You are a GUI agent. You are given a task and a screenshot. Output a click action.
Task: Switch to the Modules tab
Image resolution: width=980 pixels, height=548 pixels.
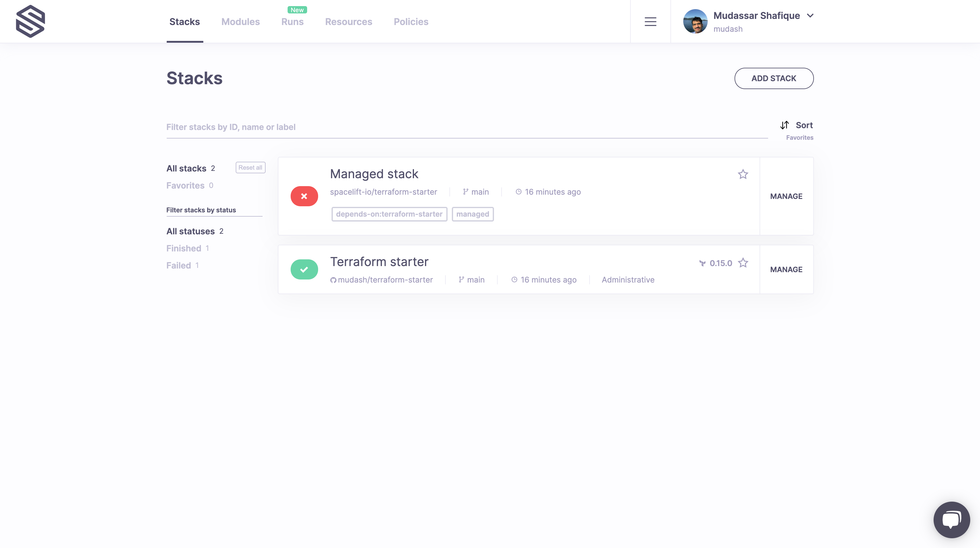point(241,22)
